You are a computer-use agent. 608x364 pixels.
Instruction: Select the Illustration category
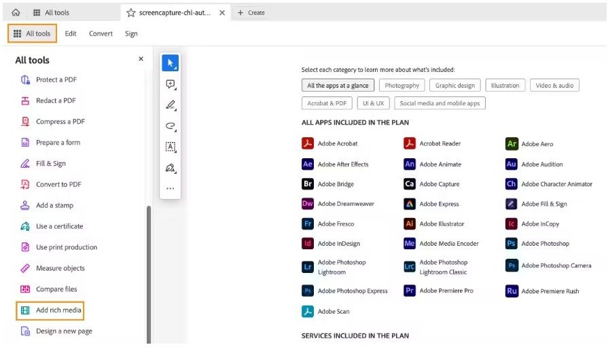click(505, 86)
